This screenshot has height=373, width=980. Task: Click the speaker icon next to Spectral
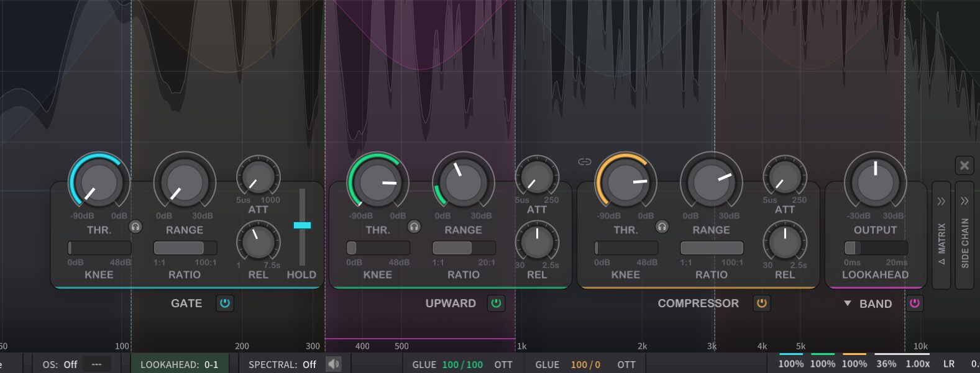tap(334, 364)
